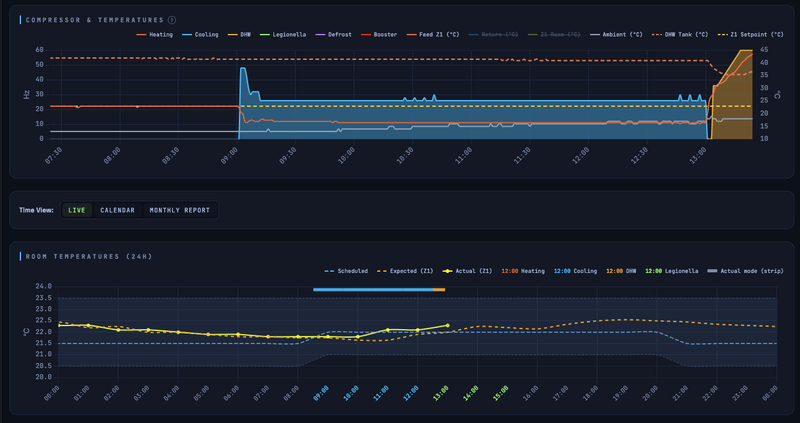Toggle the Z1 Setpoint (°C) legend entry
800x423 pixels.
pos(751,35)
